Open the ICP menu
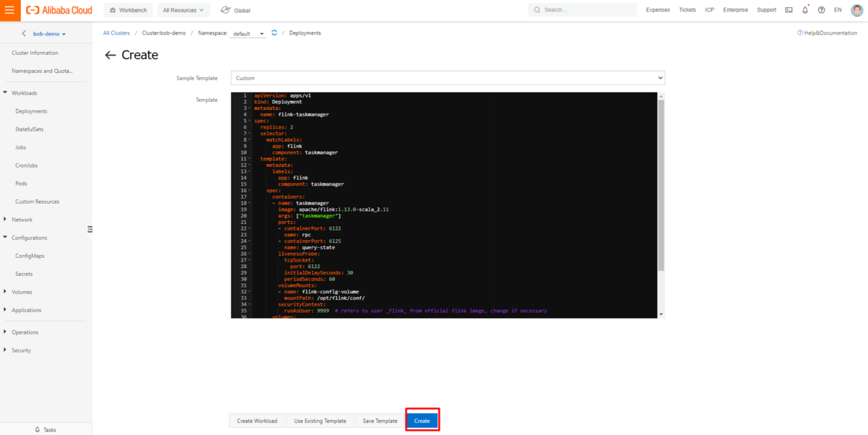The height and width of the screenshot is (435, 868). [x=710, y=10]
